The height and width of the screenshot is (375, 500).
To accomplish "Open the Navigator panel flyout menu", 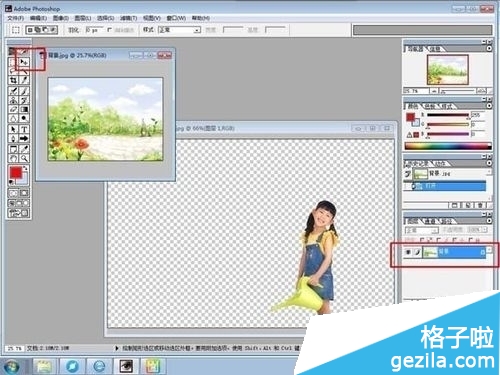I will (489, 49).
